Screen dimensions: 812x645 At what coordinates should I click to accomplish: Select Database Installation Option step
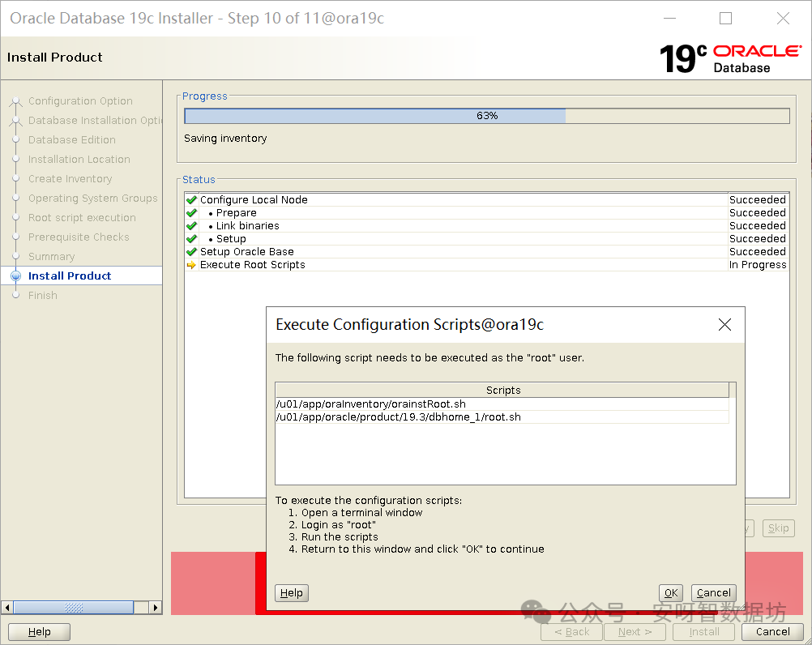coord(96,120)
